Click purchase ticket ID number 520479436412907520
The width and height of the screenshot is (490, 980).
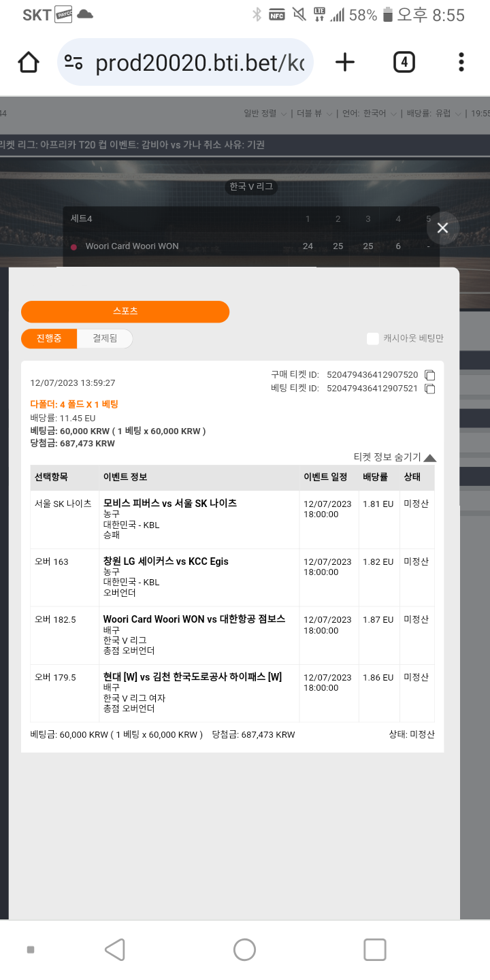(x=372, y=375)
